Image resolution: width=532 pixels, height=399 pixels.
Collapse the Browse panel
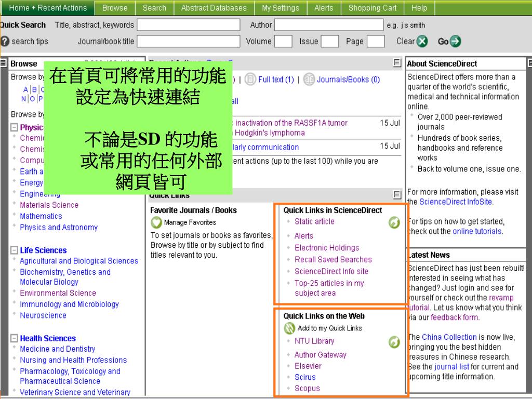[x=4, y=63]
